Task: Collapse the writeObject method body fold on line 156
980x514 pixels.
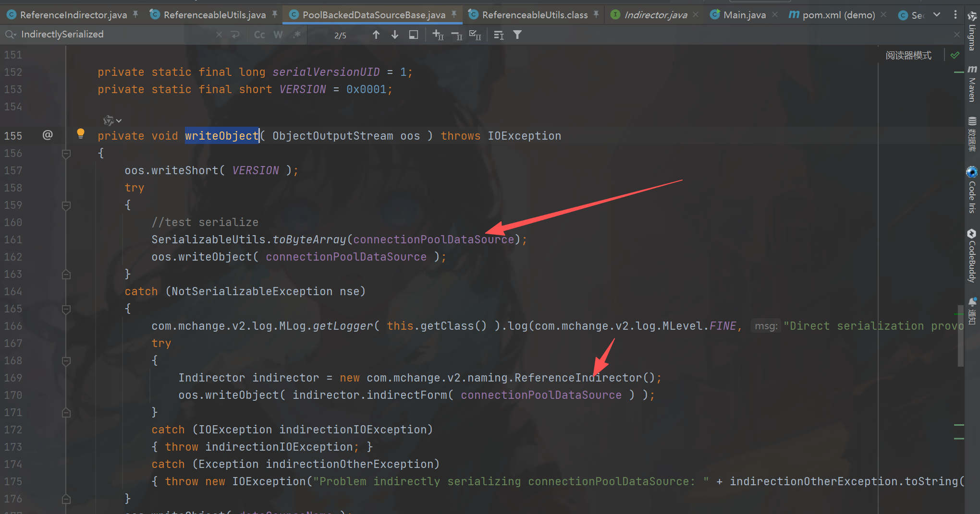Action: tap(66, 154)
